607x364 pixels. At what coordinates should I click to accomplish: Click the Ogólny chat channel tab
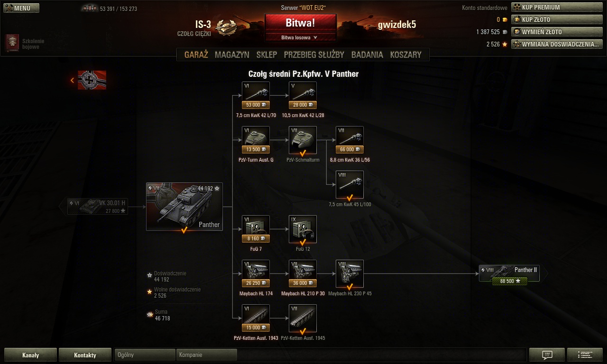tap(145, 355)
